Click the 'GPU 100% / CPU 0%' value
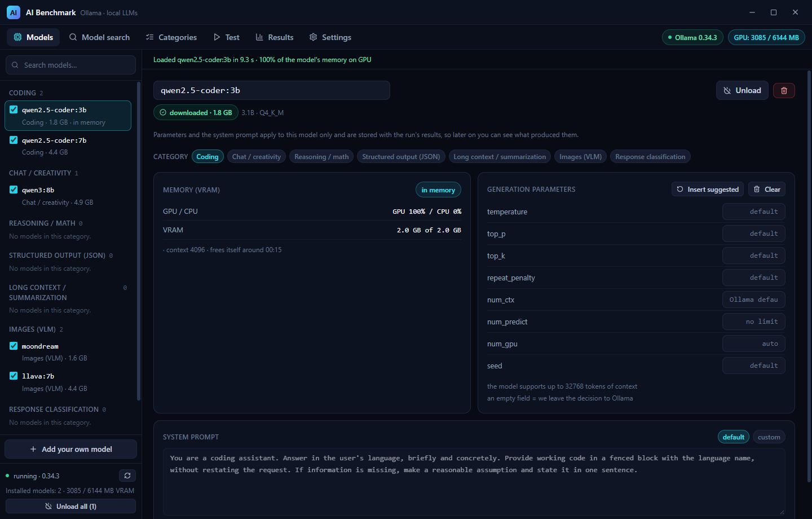 (x=427, y=212)
